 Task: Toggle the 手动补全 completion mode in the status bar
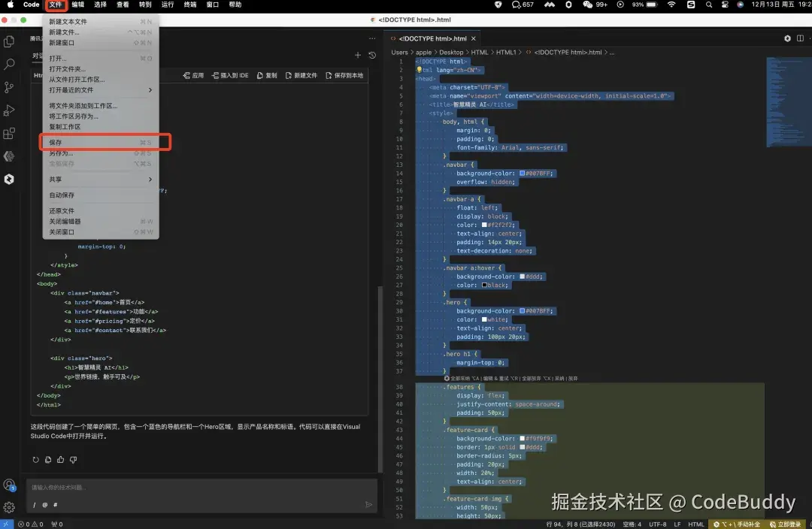tap(736, 524)
